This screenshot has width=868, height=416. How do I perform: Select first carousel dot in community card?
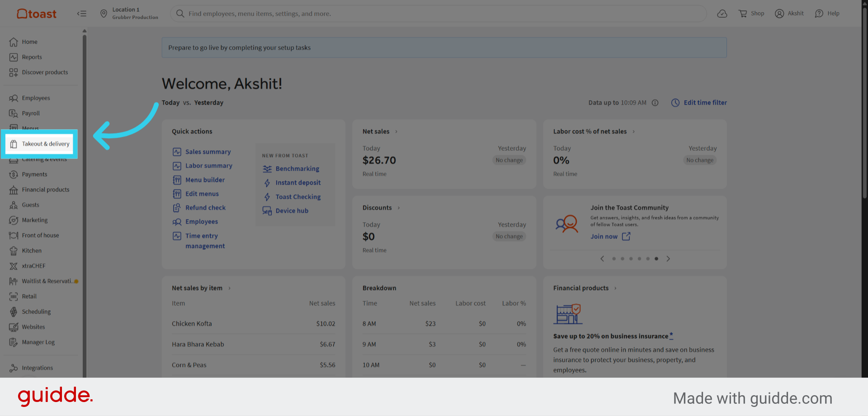(614, 259)
